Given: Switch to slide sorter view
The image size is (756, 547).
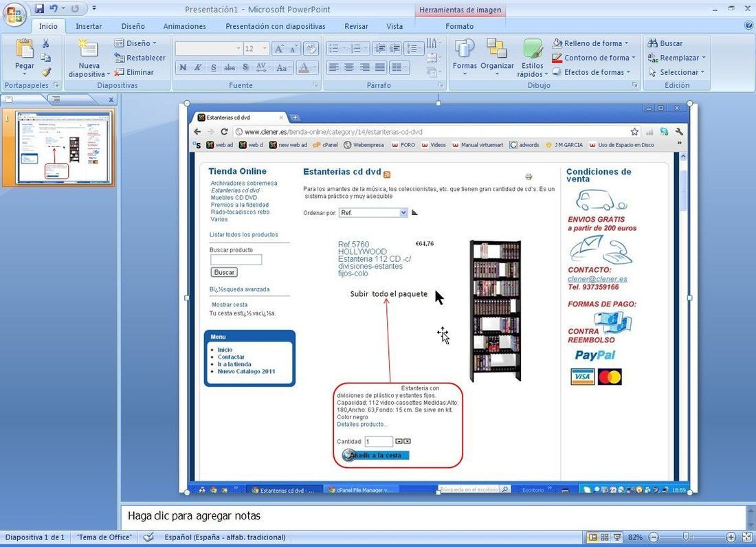Looking at the screenshot, I should tap(604, 537).
